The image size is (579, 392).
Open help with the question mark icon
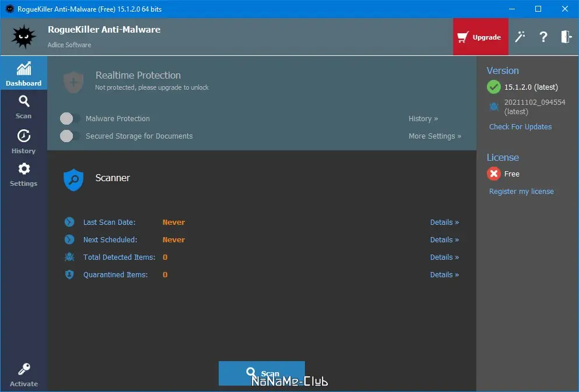[x=543, y=37]
